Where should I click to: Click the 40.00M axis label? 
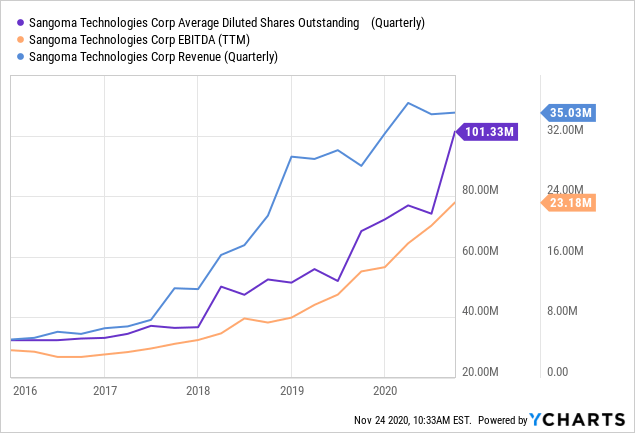[x=480, y=311]
